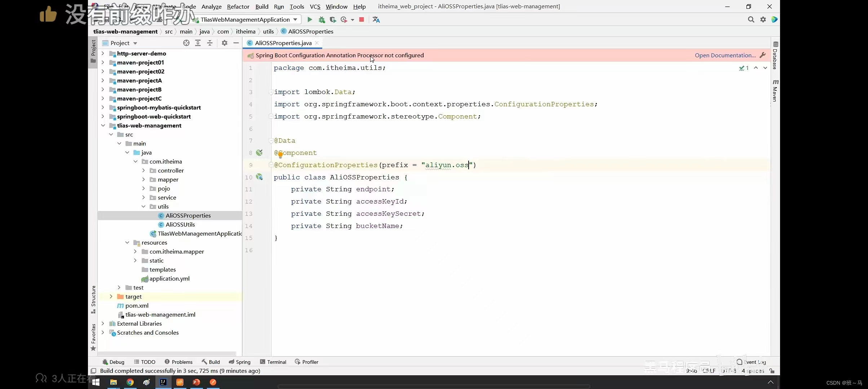The height and width of the screenshot is (389, 868).
Task: Open the Refactor menu
Action: click(x=238, y=6)
